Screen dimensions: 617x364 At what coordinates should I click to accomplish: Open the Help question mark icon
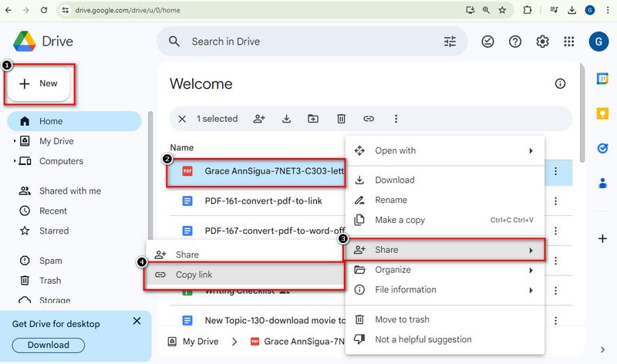pyautogui.click(x=515, y=42)
